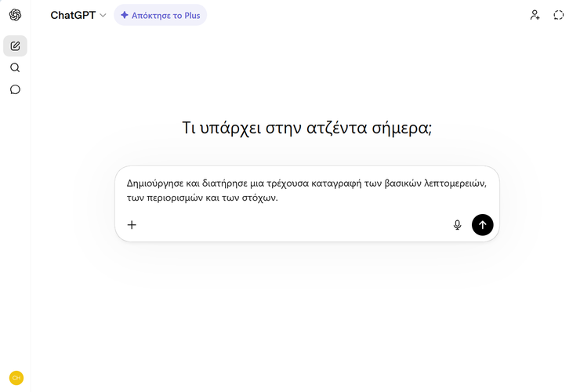This screenshot has height=392, width=580.
Task: Click inside the prompt text field
Action: coord(306,191)
